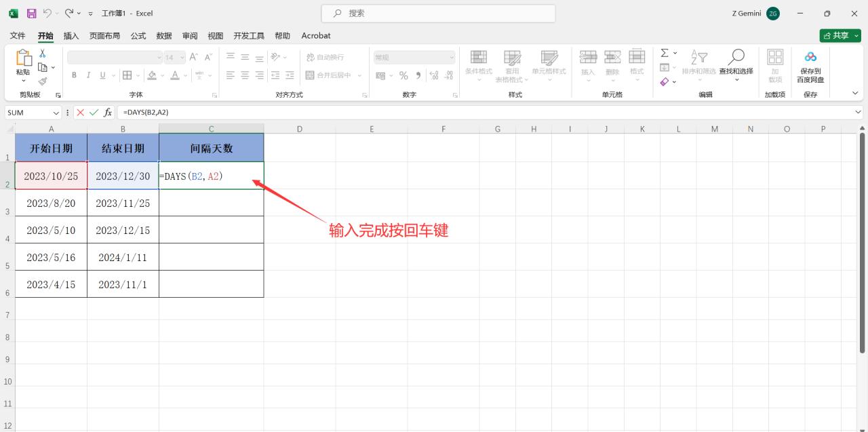The height and width of the screenshot is (432, 868).
Task: Open Insert Function fx dialog
Action: (108, 113)
